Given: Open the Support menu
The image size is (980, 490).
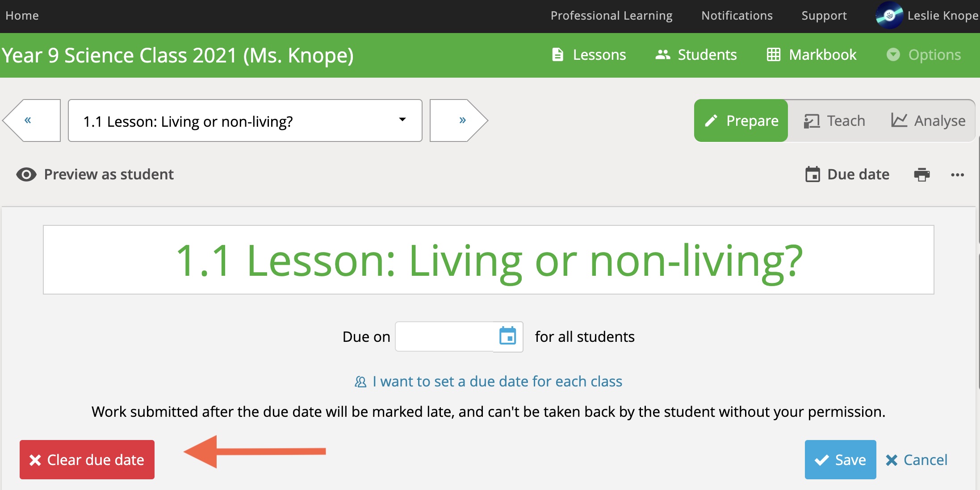Looking at the screenshot, I should (824, 16).
